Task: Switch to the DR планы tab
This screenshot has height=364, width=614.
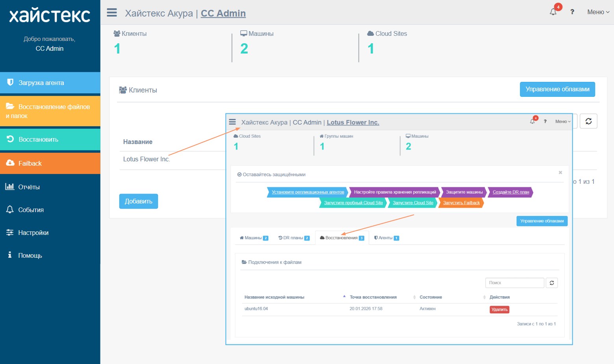Action: 294,238
